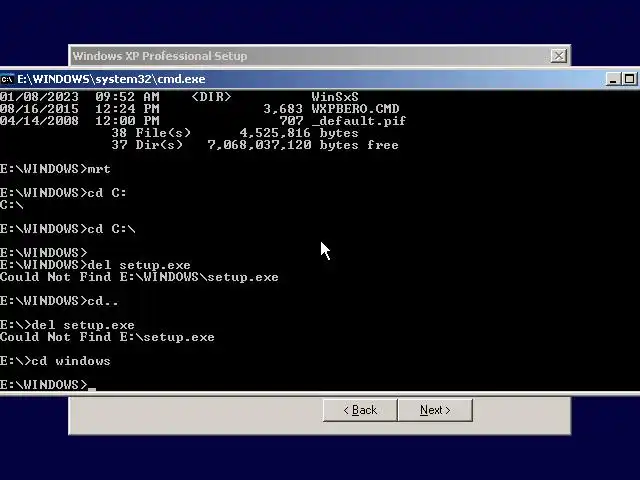Click the 'cd..' command line
The width and height of the screenshot is (640, 480).
click(59, 301)
